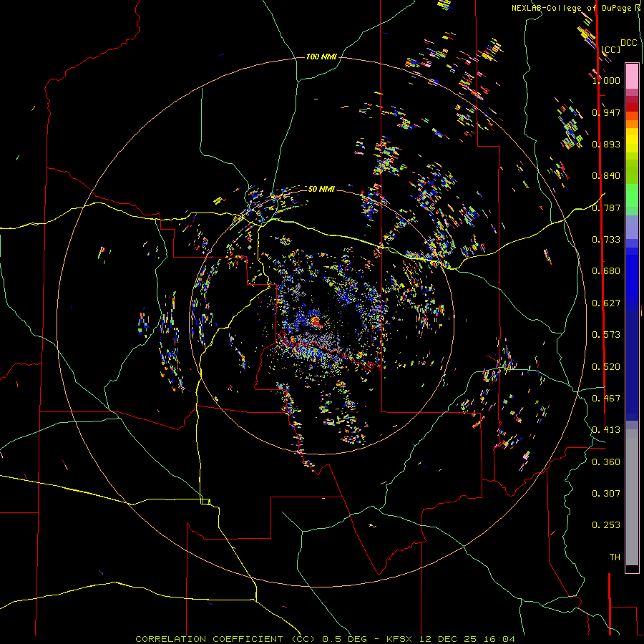Click the 0.787 legend value
The height and width of the screenshot is (644, 644).
click(606, 208)
